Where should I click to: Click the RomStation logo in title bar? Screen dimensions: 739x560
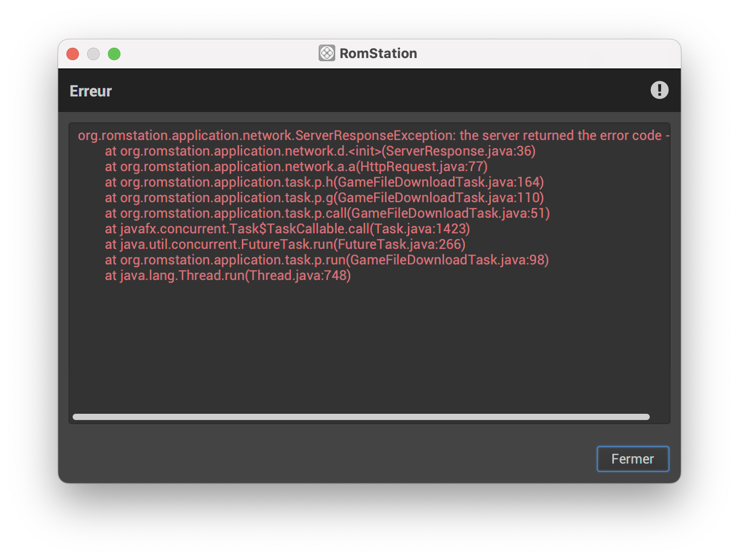(326, 53)
